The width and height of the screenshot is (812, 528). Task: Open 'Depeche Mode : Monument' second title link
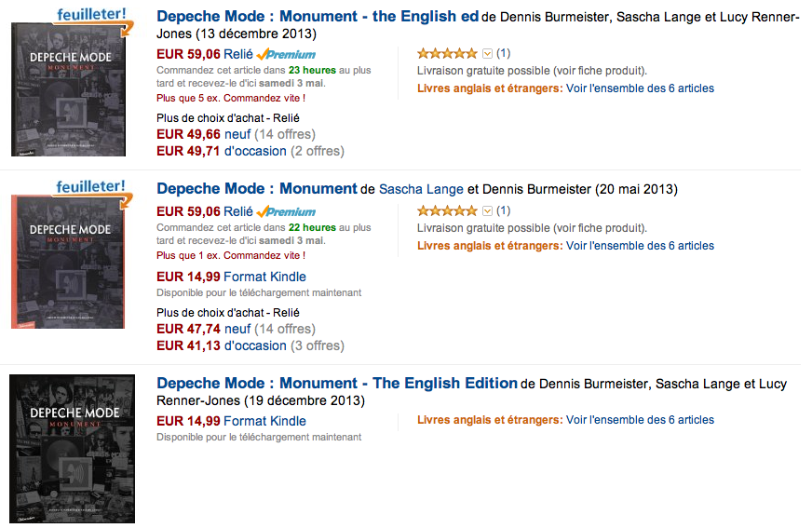pyautogui.click(x=257, y=188)
